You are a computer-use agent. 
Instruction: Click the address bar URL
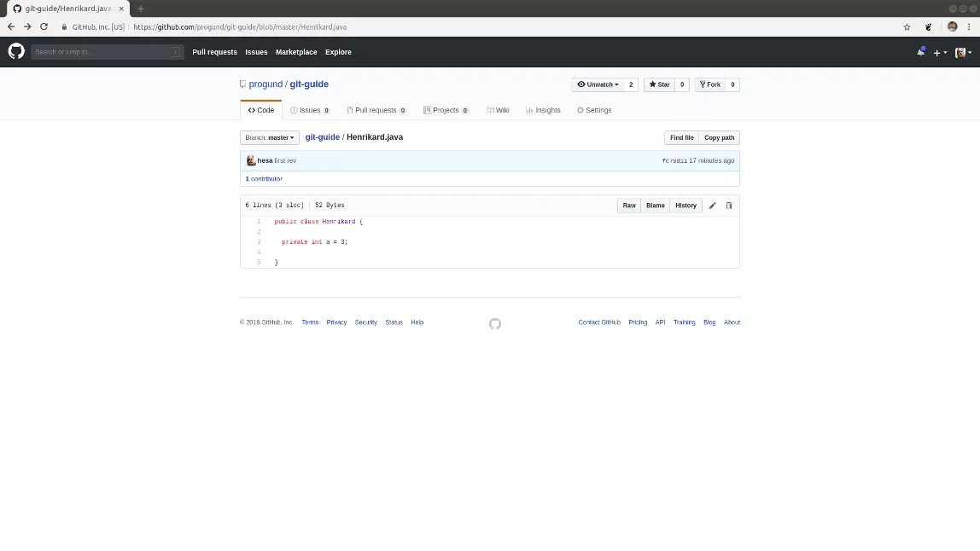[x=240, y=26]
